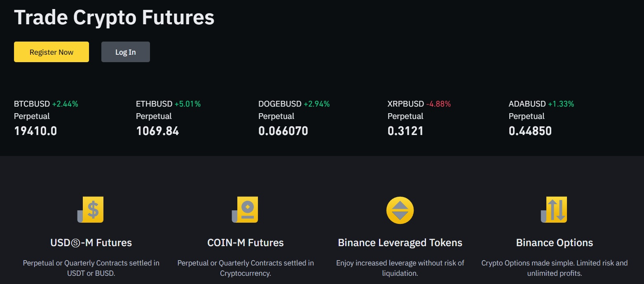Click the BTCBUSD price 19410.0
Viewport: 644px width, 284px height.
(35, 131)
